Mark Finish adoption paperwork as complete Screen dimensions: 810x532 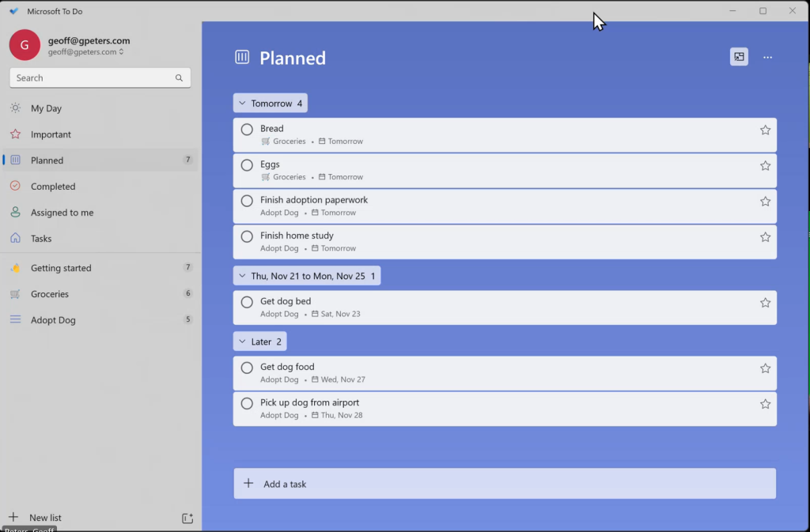coord(247,202)
